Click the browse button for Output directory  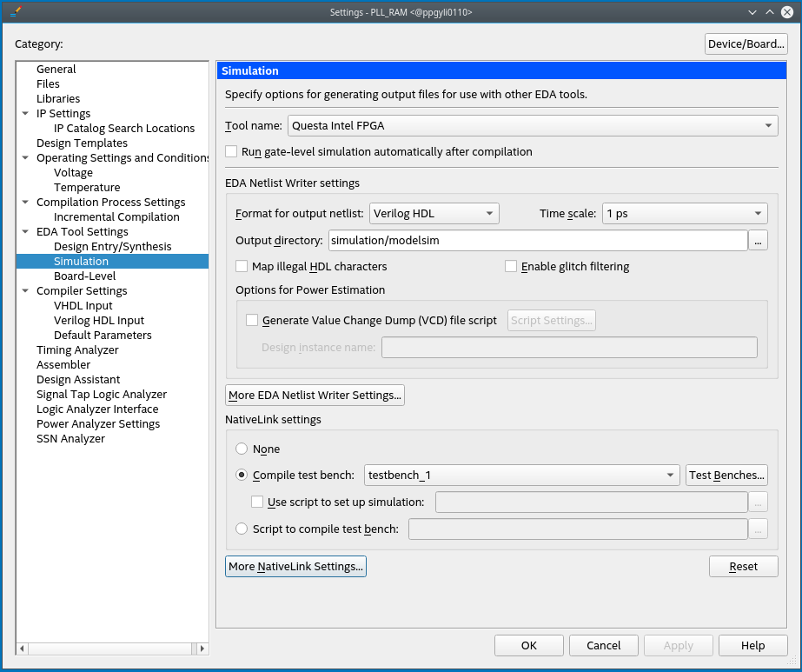(759, 241)
